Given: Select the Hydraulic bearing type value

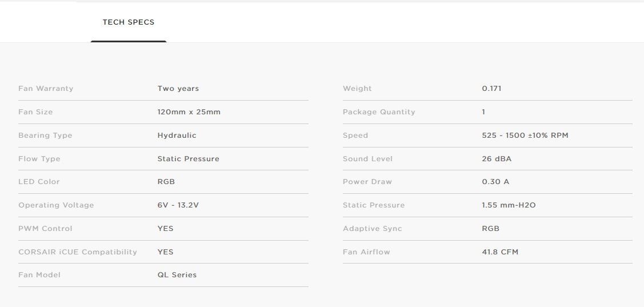Looking at the screenshot, I should tap(177, 135).
